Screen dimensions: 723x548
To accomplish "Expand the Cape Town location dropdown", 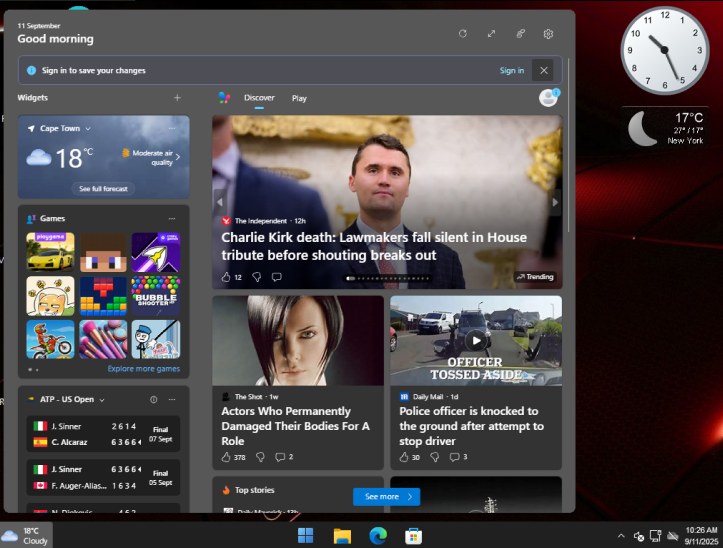I will 88,129.
